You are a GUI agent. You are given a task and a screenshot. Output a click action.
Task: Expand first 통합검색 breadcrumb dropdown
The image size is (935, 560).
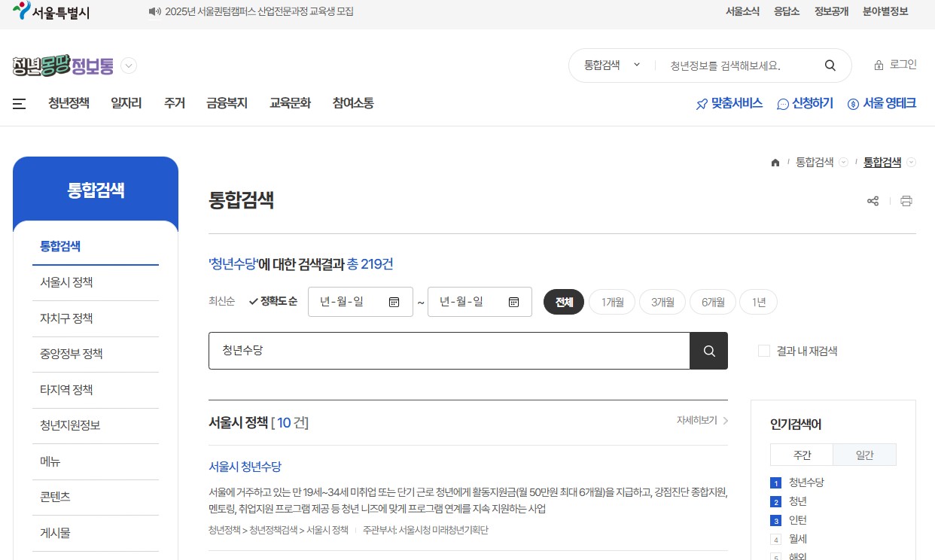(x=843, y=163)
